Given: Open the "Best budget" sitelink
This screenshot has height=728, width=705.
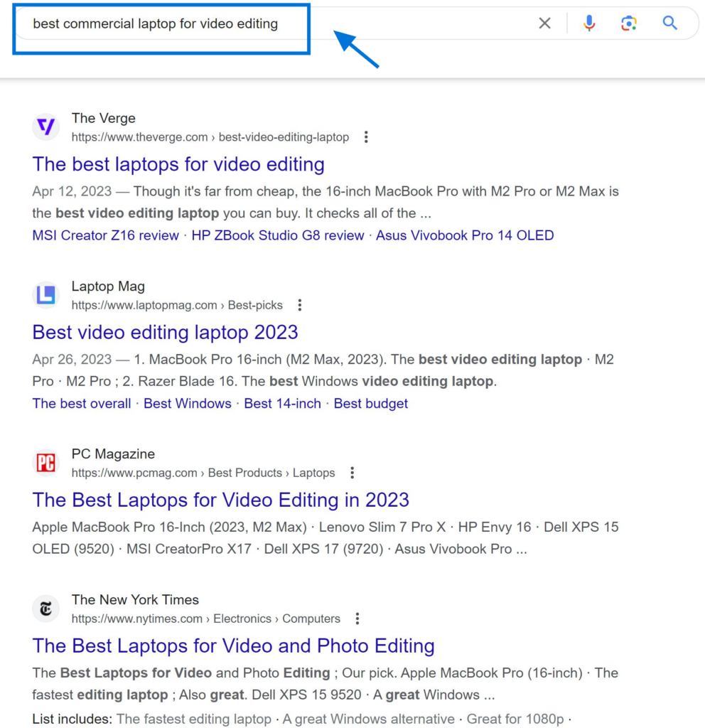Looking at the screenshot, I should tap(370, 403).
